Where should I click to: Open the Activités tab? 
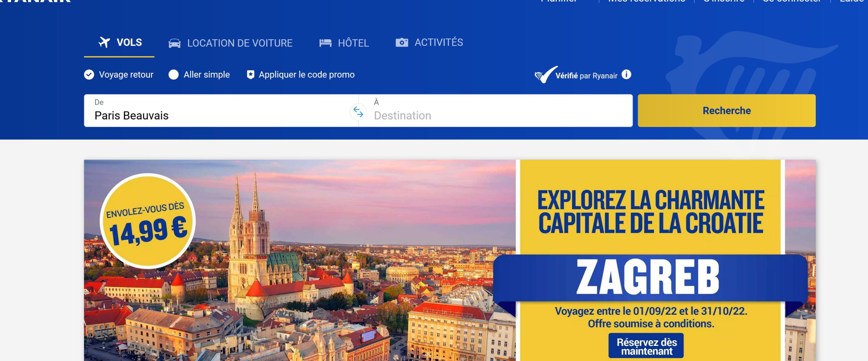(429, 42)
